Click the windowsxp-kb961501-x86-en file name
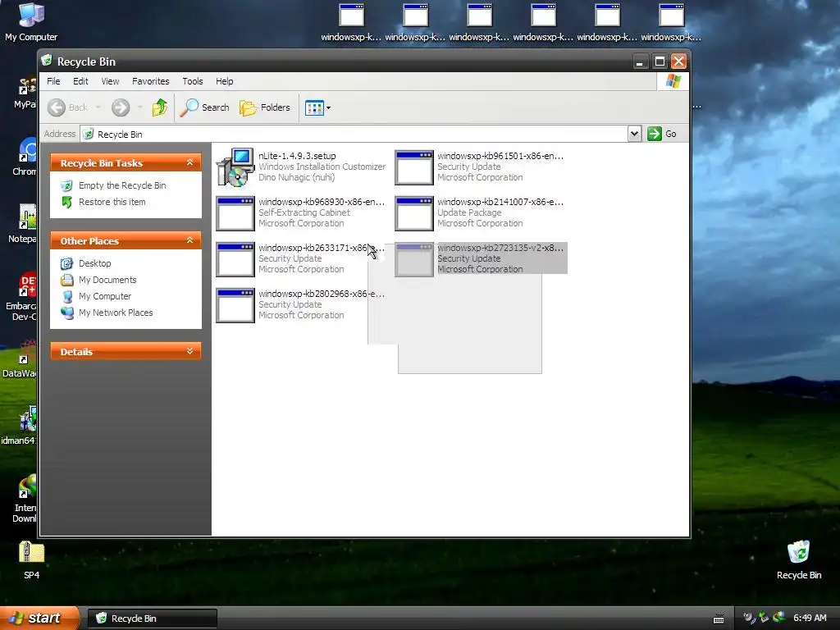 click(x=500, y=156)
